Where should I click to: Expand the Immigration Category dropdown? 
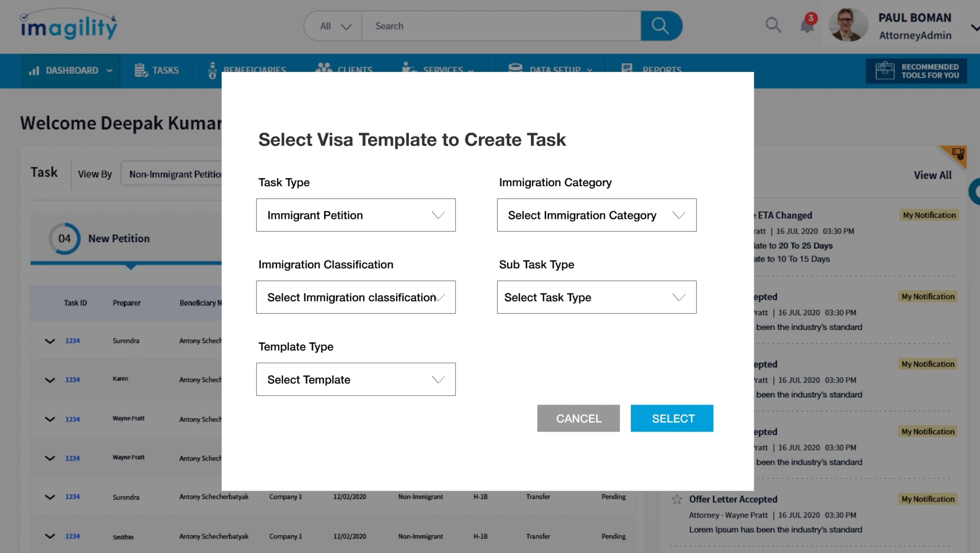click(x=596, y=215)
